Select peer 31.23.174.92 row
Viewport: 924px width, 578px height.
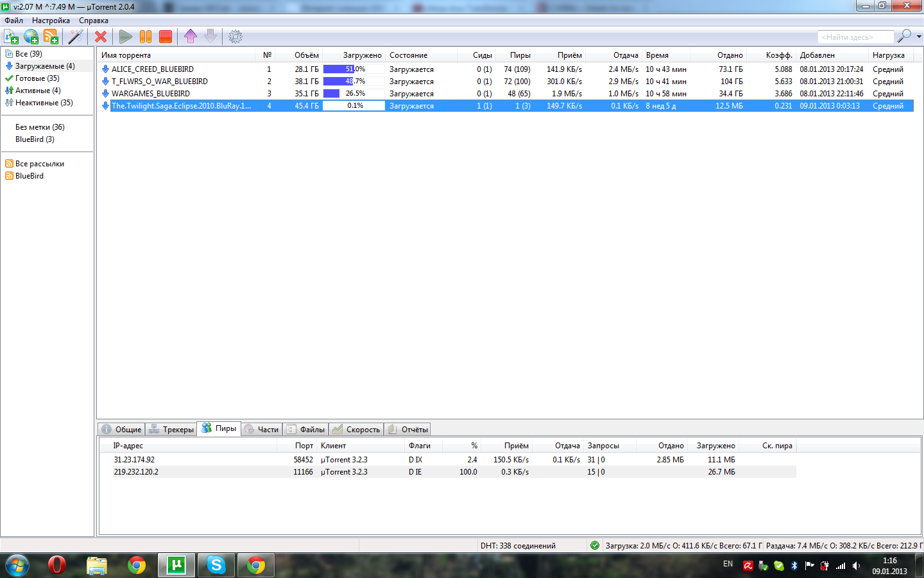click(449, 460)
